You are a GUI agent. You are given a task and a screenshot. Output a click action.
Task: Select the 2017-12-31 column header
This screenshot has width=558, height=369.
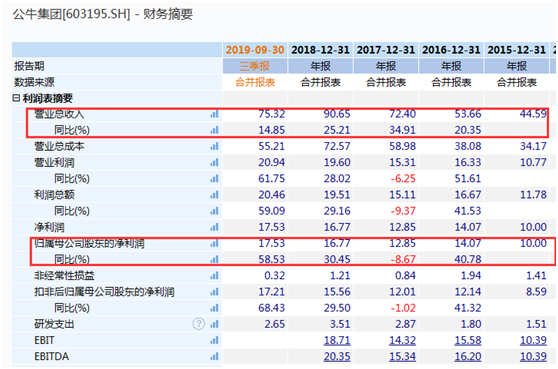pyautogui.click(x=386, y=50)
